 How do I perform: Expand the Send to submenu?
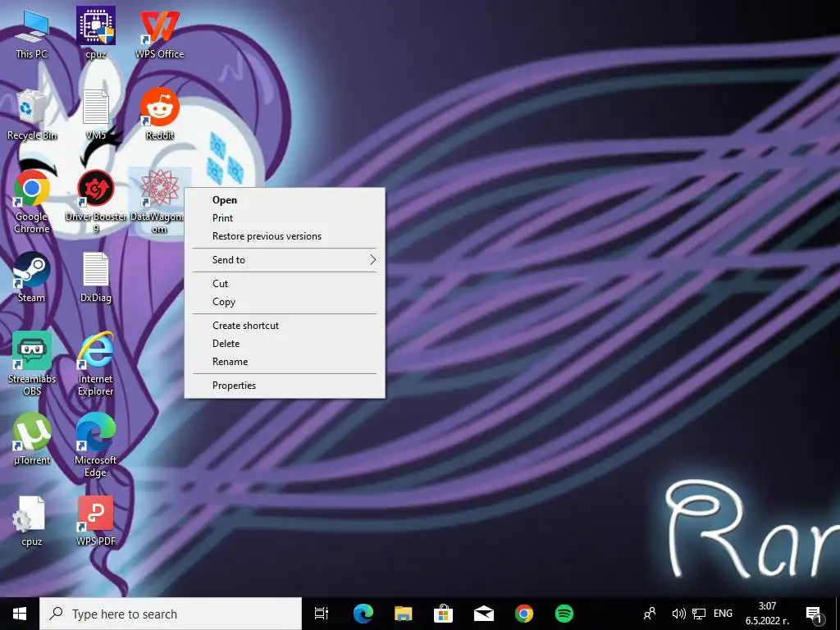coord(285,260)
